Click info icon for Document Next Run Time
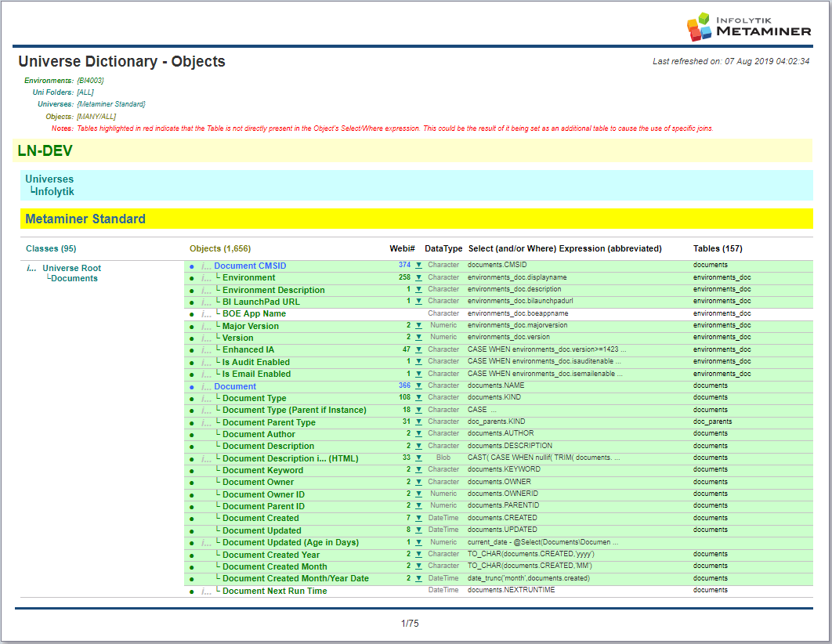The width and height of the screenshot is (832, 644). [206, 591]
